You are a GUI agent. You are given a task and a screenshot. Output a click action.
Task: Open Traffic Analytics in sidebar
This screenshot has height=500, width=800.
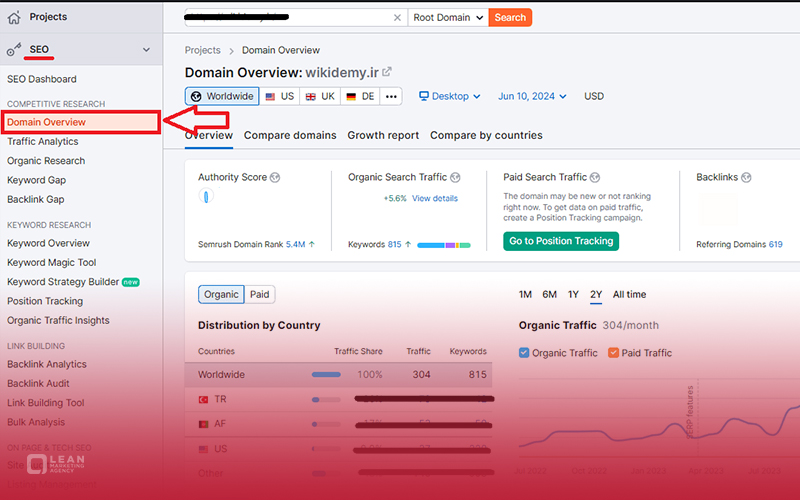pyautogui.click(x=43, y=141)
